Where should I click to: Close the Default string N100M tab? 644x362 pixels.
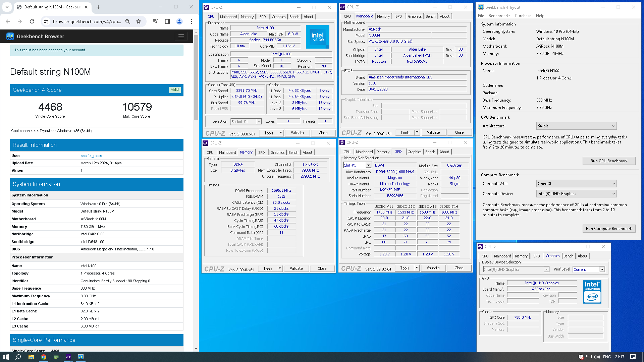(86, 7)
